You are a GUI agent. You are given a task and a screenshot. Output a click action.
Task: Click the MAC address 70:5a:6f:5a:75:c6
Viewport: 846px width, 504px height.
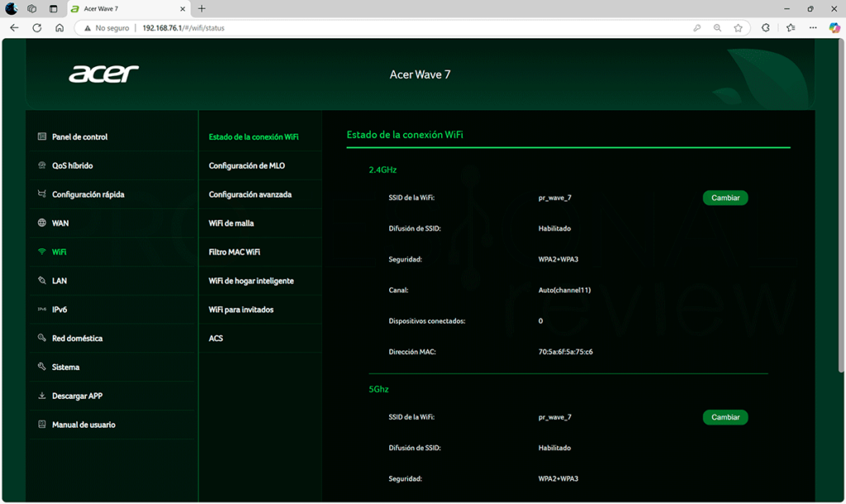coord(565,352)
